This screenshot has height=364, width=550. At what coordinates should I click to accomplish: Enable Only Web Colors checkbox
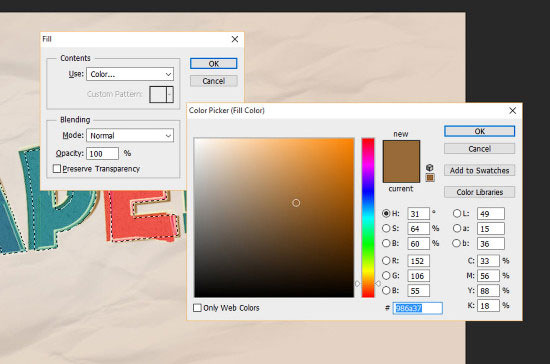coord(197,308)
